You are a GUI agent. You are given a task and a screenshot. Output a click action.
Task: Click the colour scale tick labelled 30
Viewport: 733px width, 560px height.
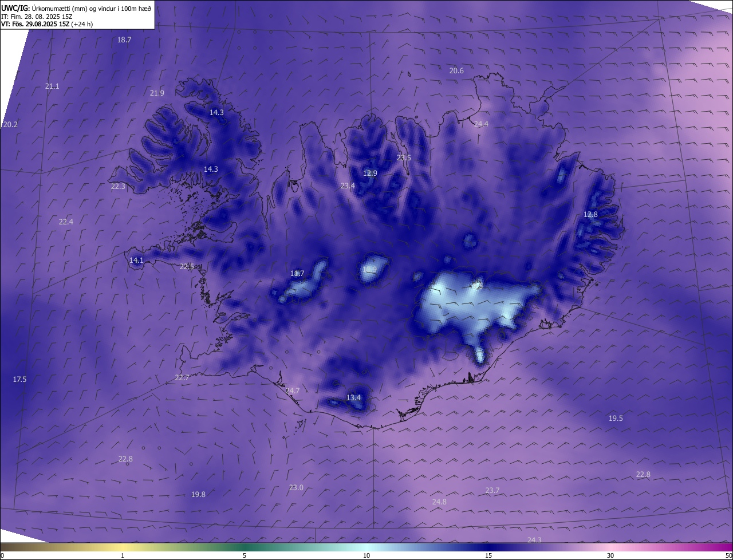[x=610, y=555]
